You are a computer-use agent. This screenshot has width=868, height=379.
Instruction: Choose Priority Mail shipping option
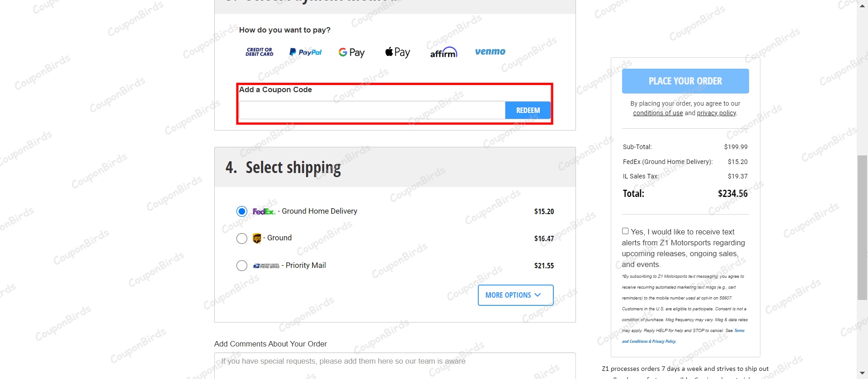(242, 266)
